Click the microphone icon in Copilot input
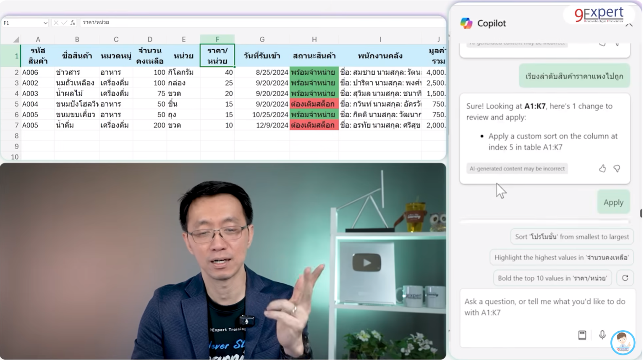Image resolution: width=644 pixels, height=360 pixels. 602,335
